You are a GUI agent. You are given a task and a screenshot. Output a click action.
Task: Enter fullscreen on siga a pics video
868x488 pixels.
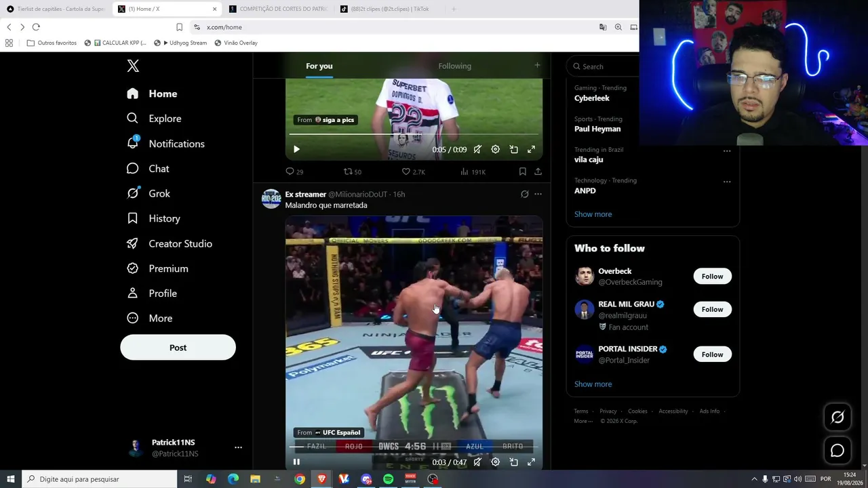tap(531, 149)
